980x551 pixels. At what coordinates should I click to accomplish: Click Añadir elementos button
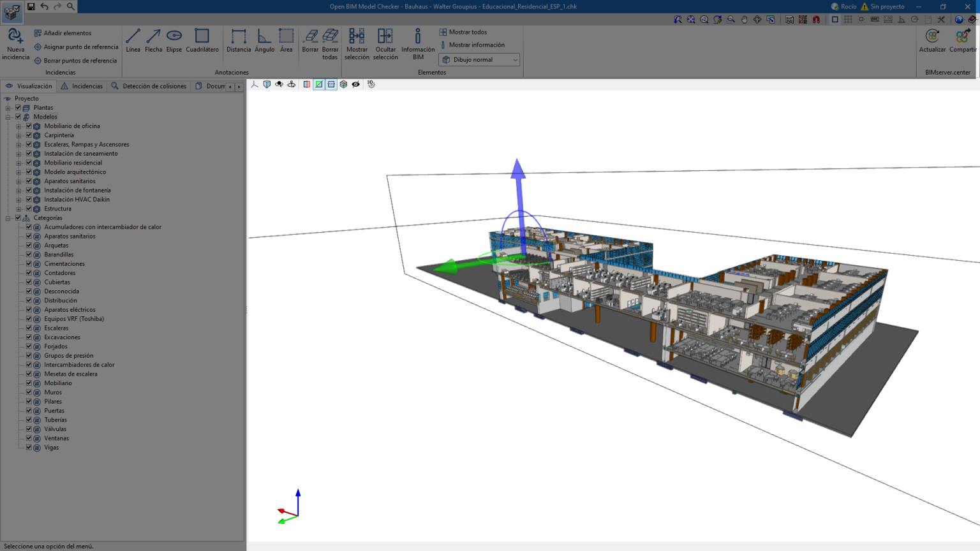click(63, 33)
